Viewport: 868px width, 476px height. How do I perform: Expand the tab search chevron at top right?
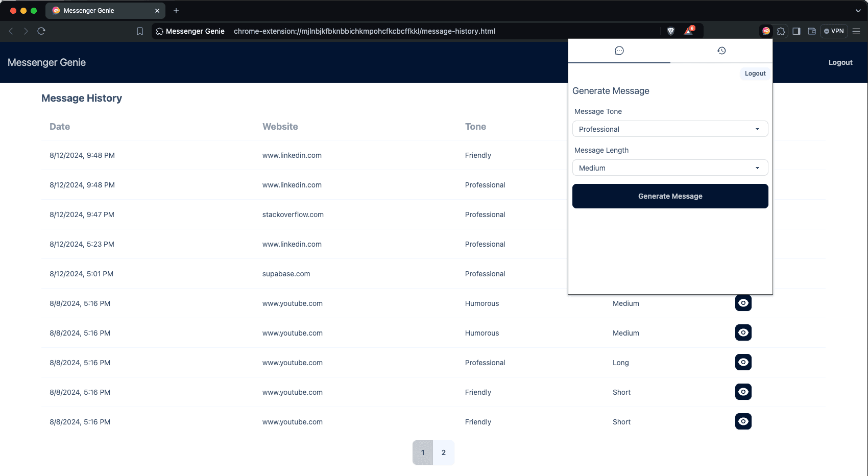pos(858,11)
